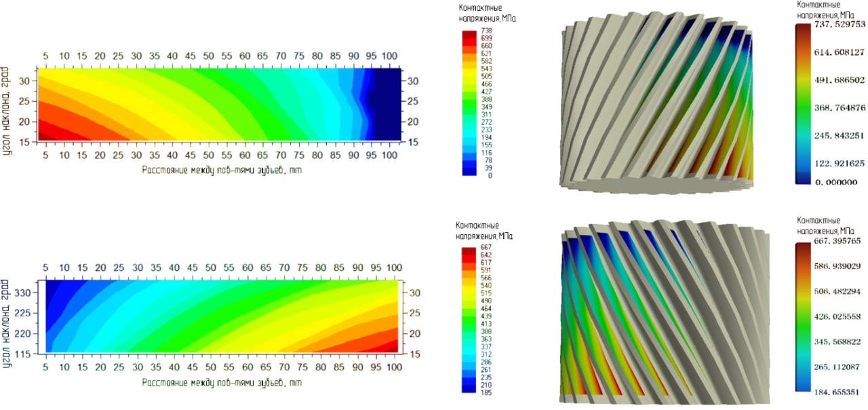This screenshot has width=868, height=410.
Task: Click the banded color legend beside upper contour plot
Action: point(469,103)
